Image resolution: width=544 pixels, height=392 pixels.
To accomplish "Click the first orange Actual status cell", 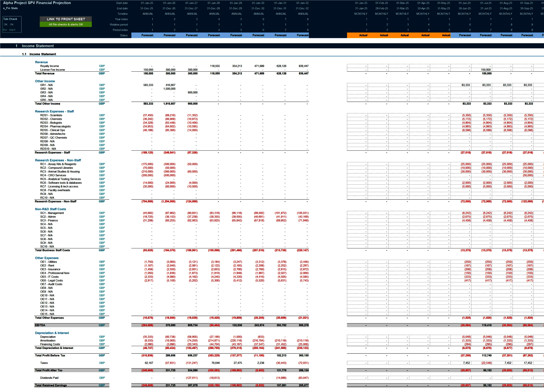I will pos(358,35).
